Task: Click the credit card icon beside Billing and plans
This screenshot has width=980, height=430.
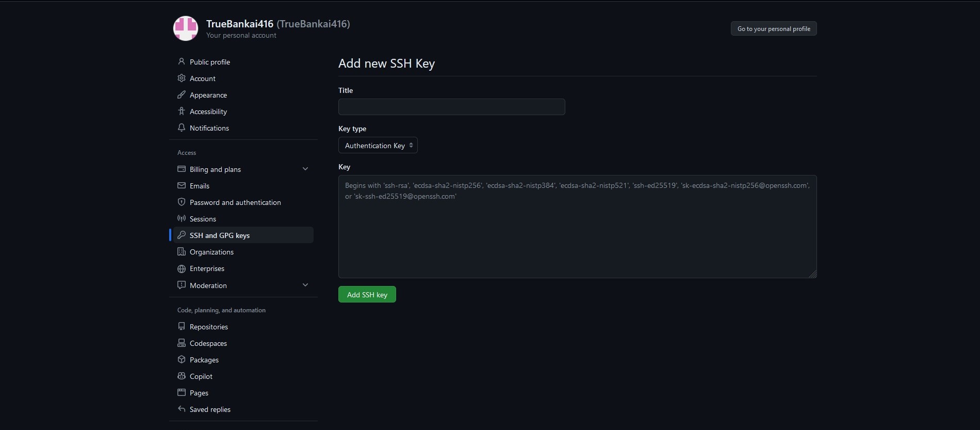Action: 182,169
